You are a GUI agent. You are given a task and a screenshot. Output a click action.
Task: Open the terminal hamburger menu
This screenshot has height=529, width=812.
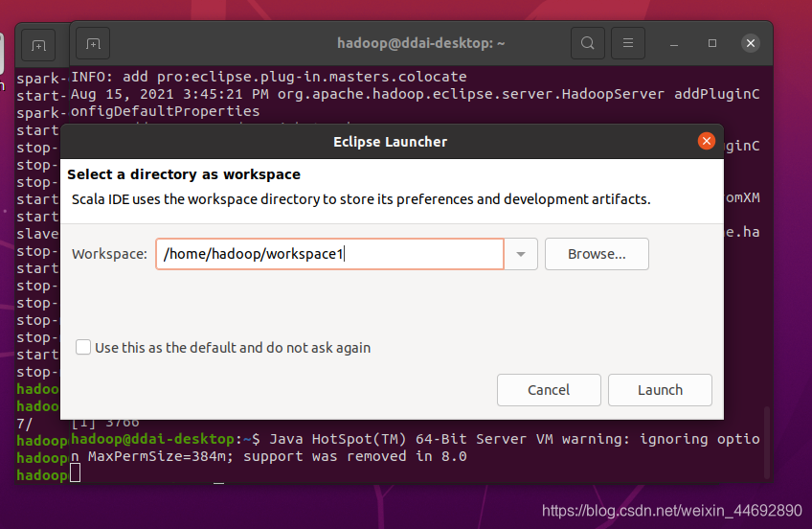tap(628, 43)
